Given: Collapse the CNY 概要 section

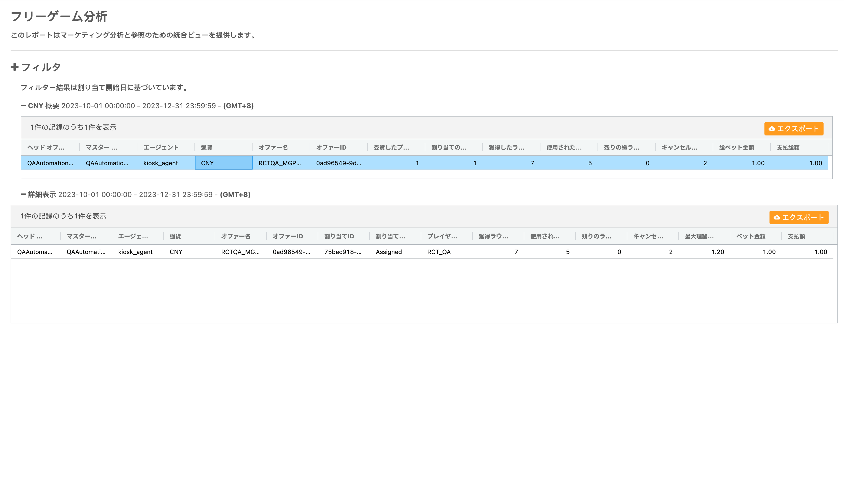Looking at the screenshot, I should [23, 106].
